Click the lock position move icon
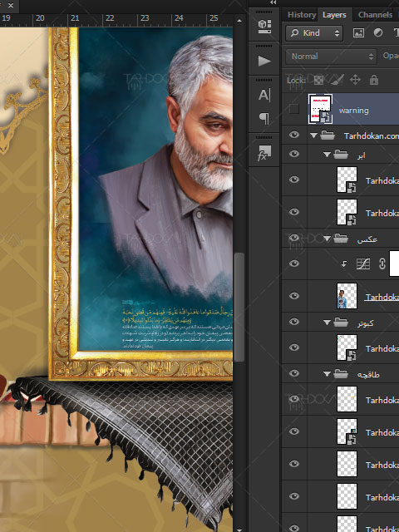The image size is (399, 532). coord(355,80)
